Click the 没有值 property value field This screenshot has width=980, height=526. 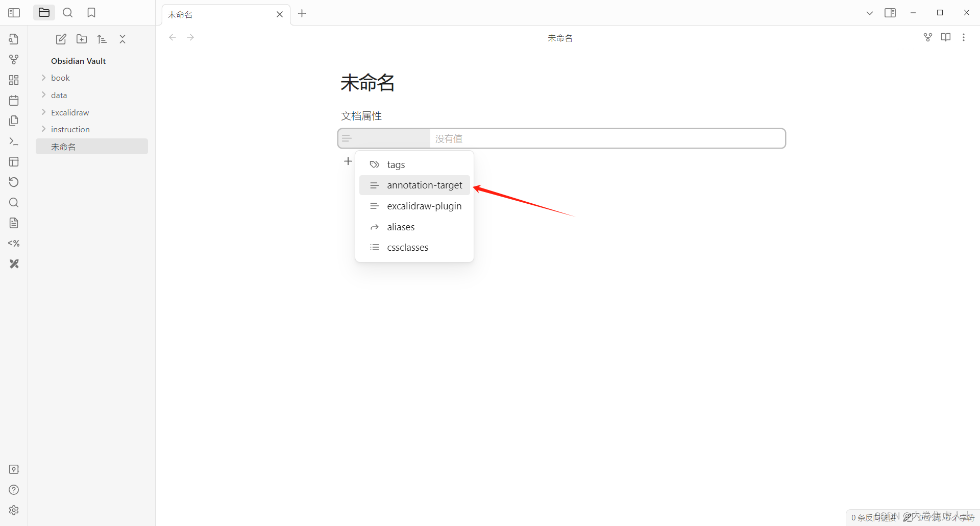[x=607, y=138]
